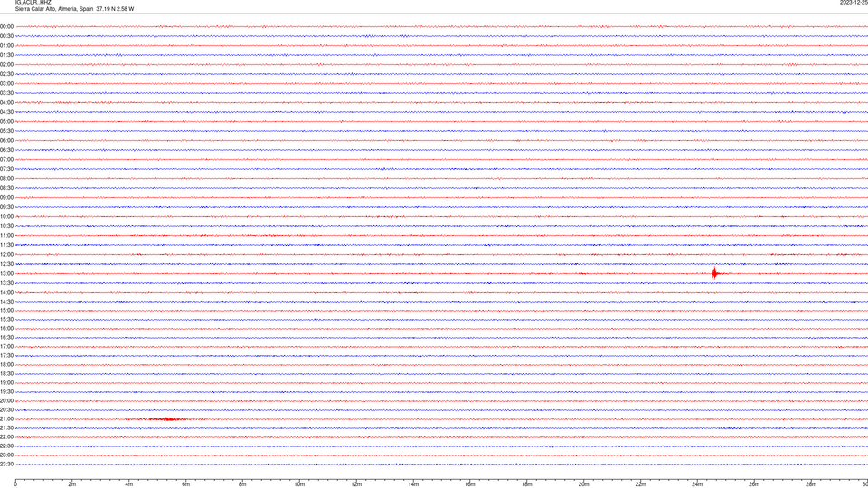Select the "02:00" time label

pos(6,65)
